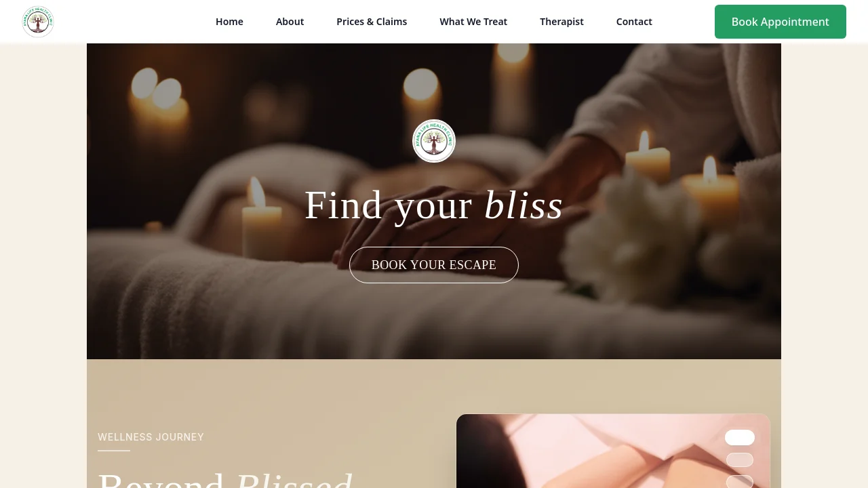This screenshot has height=488, width=868.
Task: Go to the Home page
Action: [229, 22]
